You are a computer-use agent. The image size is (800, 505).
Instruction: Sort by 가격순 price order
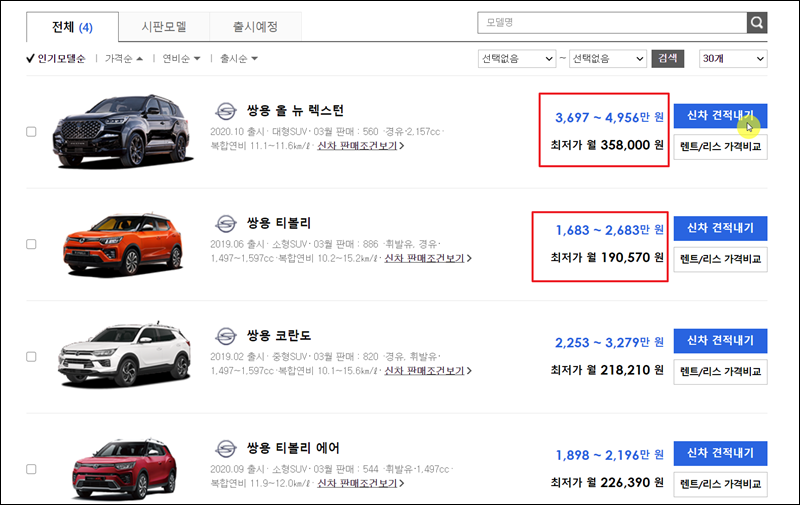pos(124,59)
